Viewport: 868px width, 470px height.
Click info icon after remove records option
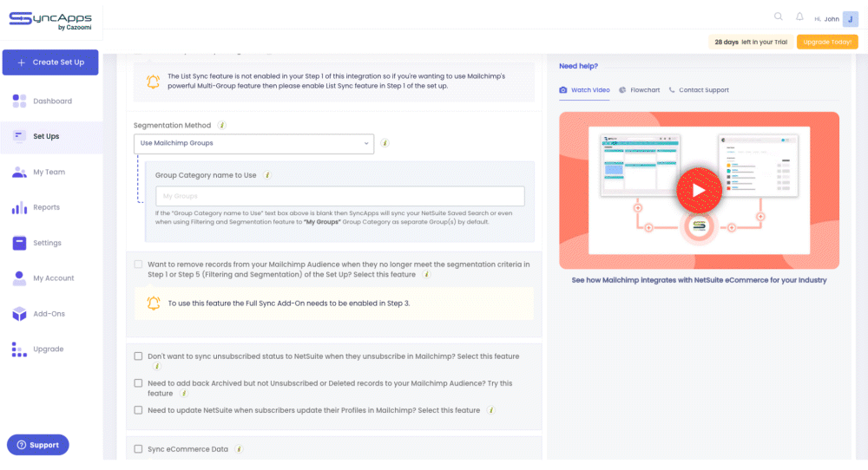[426, 275]
